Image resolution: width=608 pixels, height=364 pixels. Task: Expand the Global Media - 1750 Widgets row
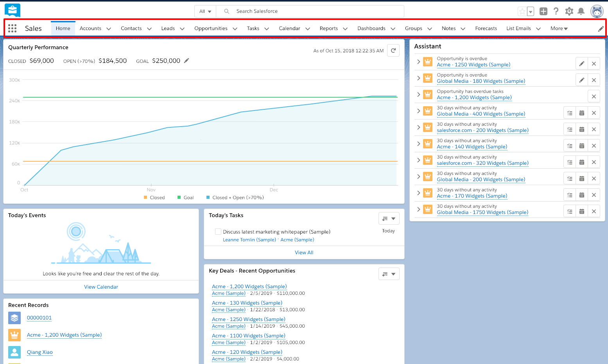418,209
